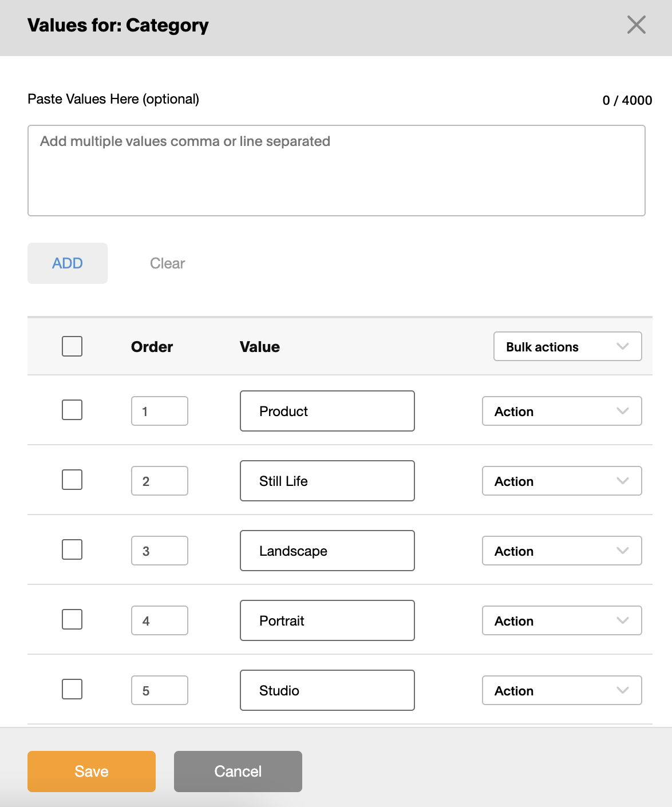Select the Studio row checkbox
The width and height of the screenshot is (672, 807).
(72, 689)
